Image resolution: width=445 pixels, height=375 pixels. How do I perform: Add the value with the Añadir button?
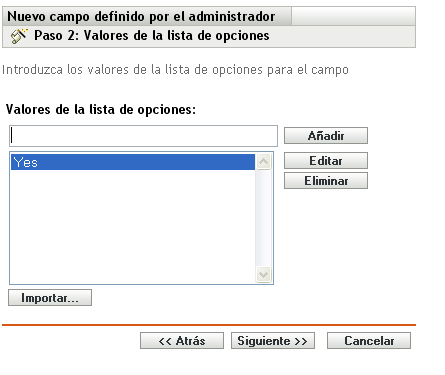tap(326, 136)
